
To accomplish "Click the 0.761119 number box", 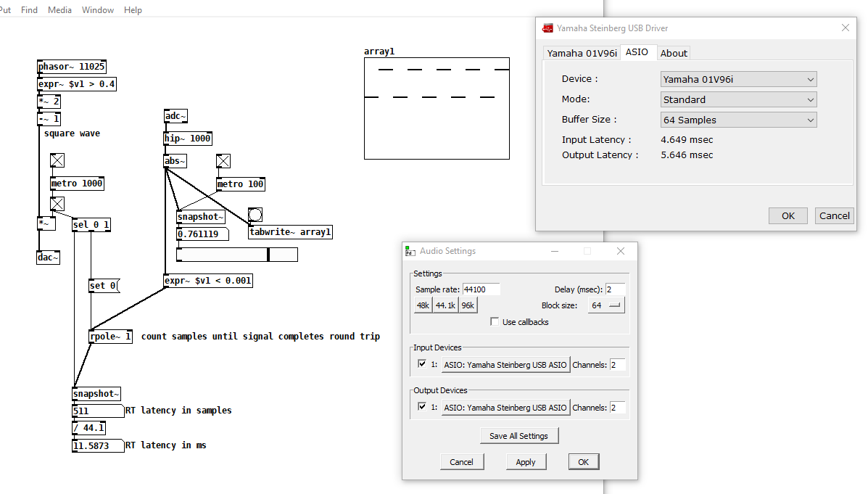I will [202, 234].
